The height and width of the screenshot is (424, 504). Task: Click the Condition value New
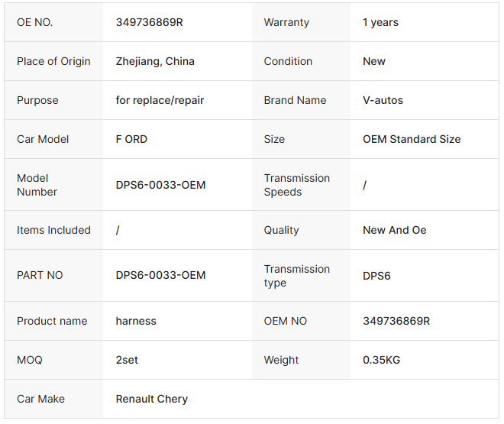pos(373,61)
